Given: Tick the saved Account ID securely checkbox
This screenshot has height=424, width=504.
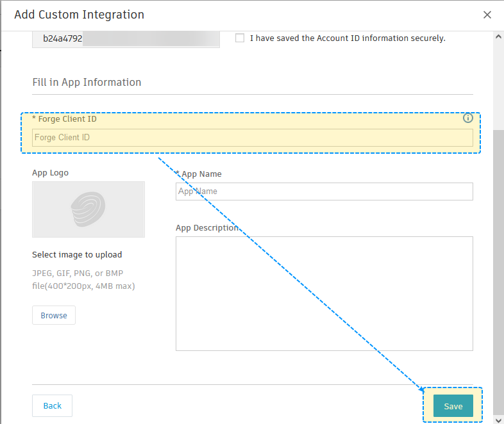Looking at the screenshot, I should [x=240, y=38].
